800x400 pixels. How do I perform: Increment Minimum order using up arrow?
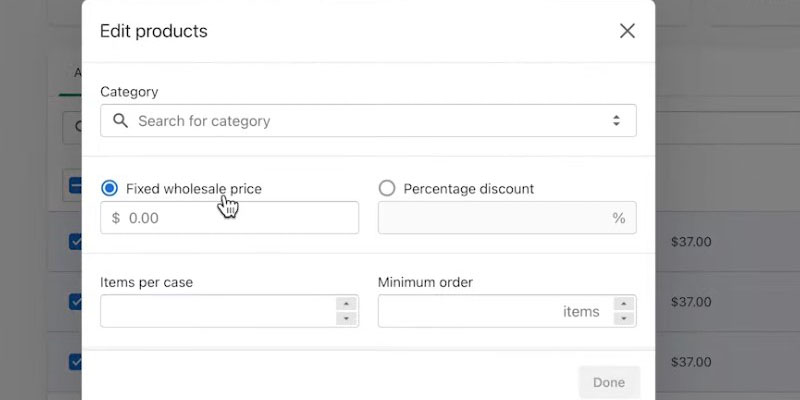[624, 304]
